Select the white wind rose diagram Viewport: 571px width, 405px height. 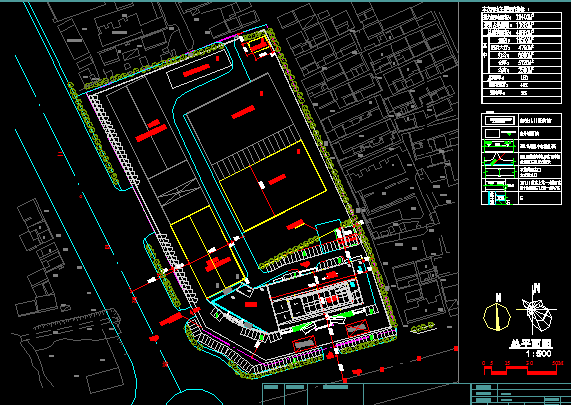click(x=534, y=311)
